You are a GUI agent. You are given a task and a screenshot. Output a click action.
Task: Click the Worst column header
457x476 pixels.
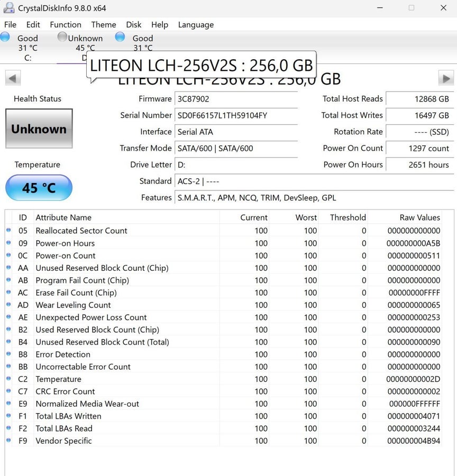[x=294, y=217]
